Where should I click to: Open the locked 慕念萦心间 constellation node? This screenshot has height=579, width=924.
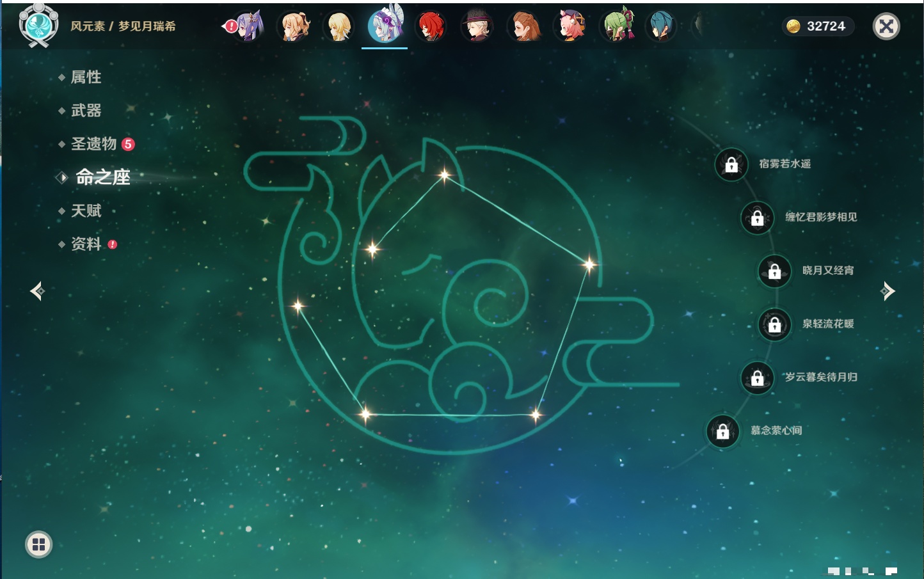click(x=723, y=431)
